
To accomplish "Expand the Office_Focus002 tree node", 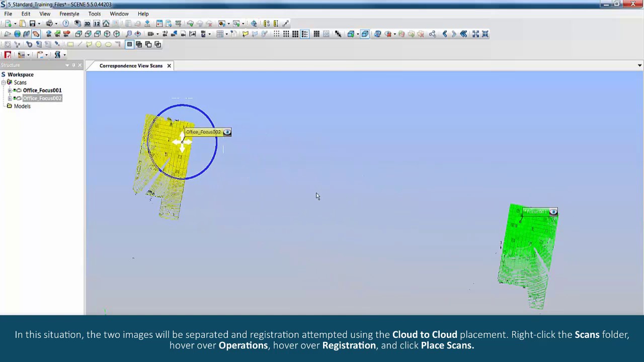I will [10, 99].
